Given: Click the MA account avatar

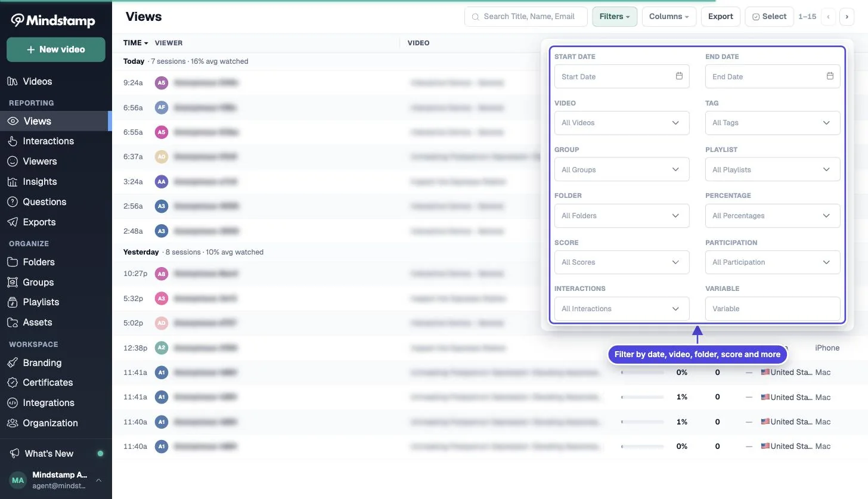Looking at the screenshot, I should coord(18,480).
